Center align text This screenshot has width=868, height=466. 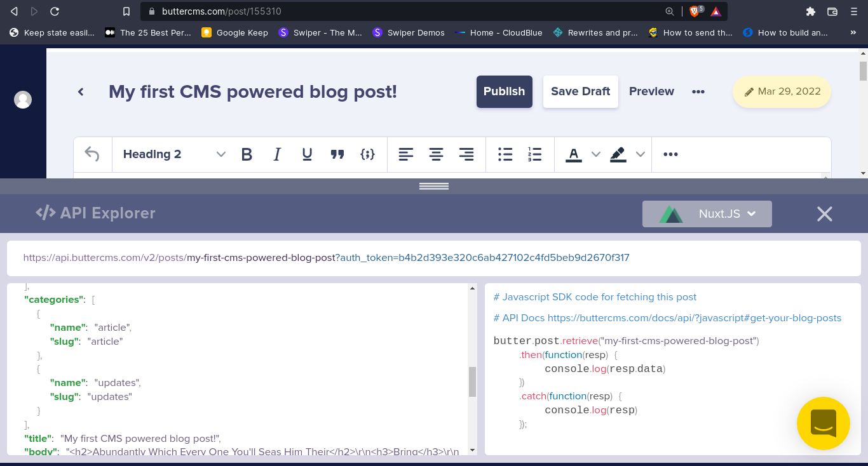[436, 154]
